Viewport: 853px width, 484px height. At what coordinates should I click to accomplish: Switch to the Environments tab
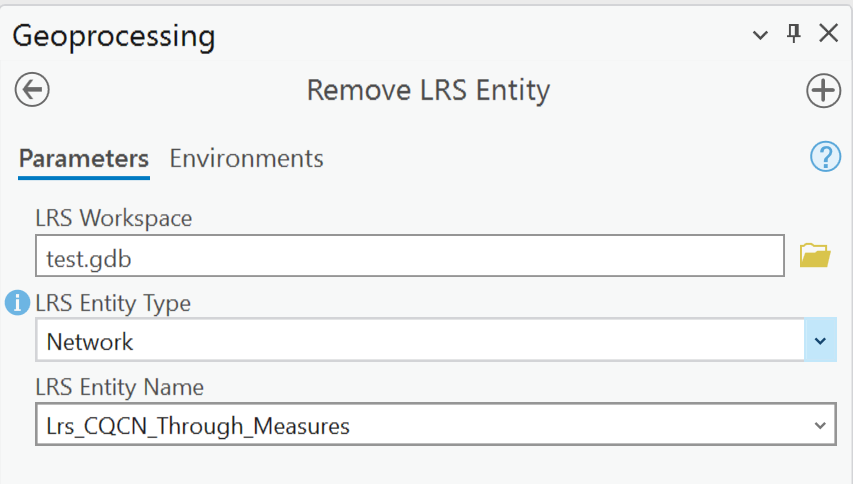[x=246, y=158]
